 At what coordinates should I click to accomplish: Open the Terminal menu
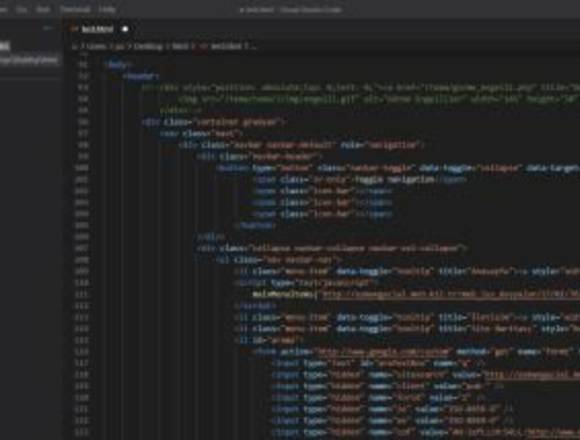(75, 9)
